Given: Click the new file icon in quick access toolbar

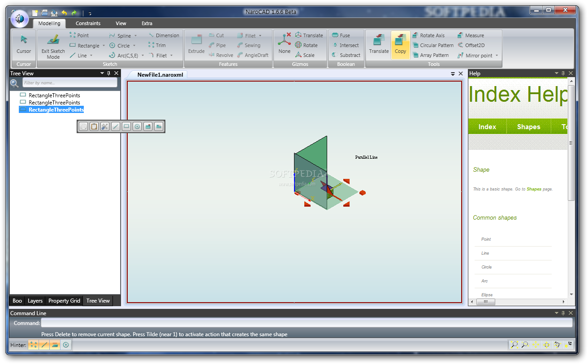Looking at the screenshot, I should [x=35, y=13].
